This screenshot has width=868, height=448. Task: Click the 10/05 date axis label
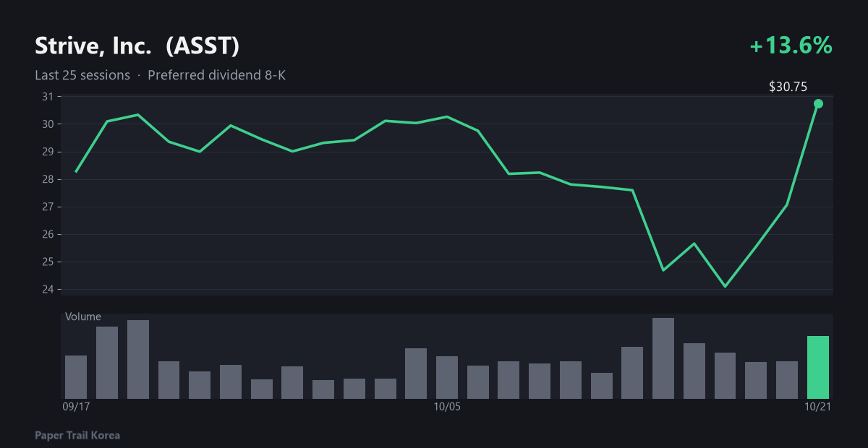[x=447, y=407]
